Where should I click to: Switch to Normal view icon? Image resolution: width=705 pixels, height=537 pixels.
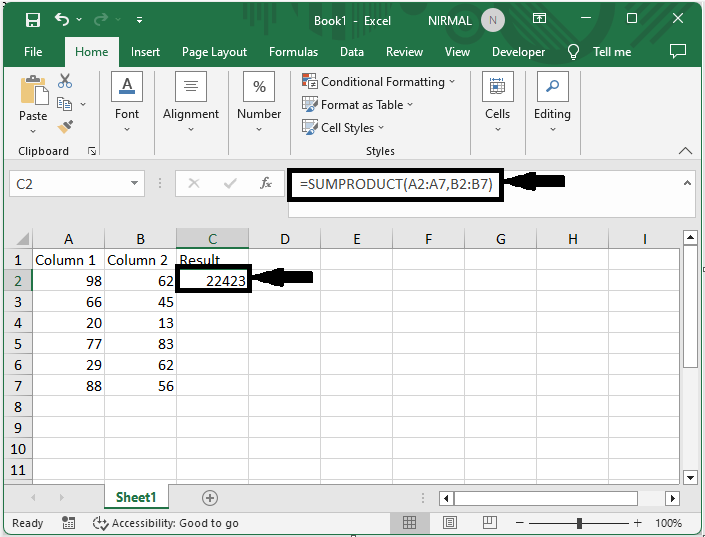point(409,522)
